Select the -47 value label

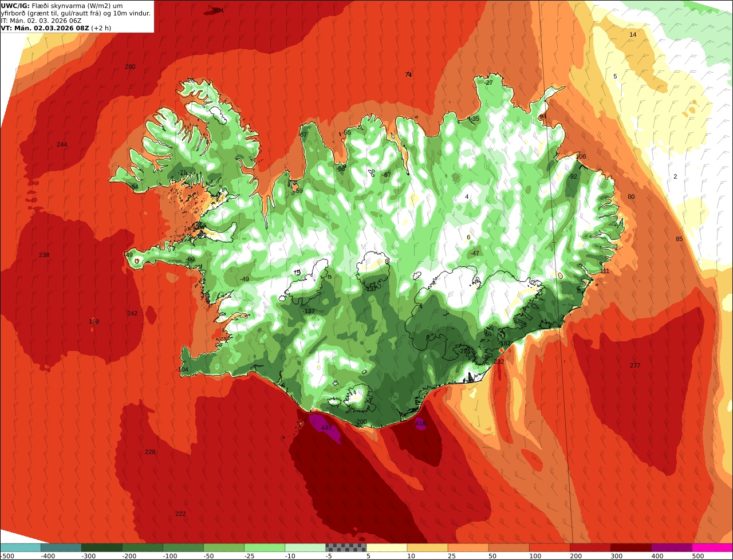[x=475, y=253]
